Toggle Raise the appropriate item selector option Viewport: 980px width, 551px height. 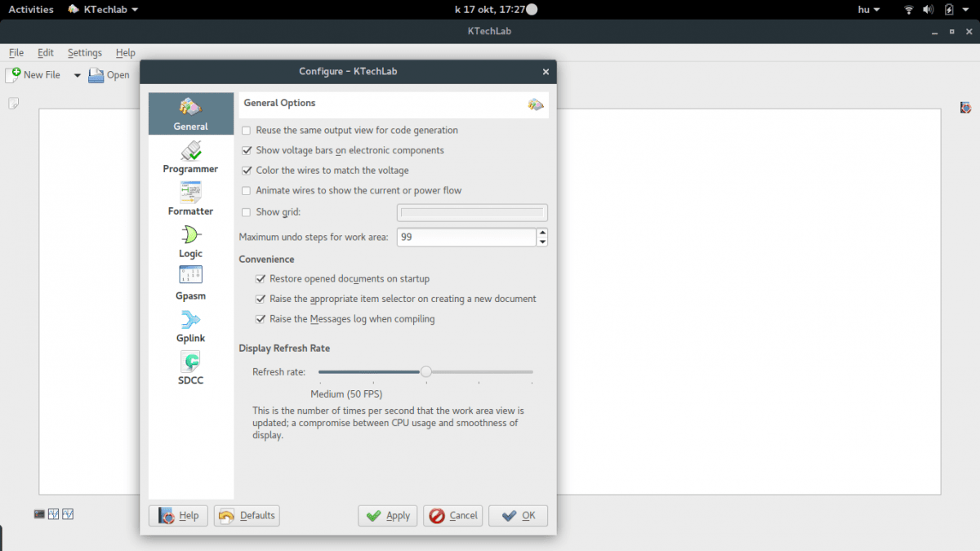261,299
